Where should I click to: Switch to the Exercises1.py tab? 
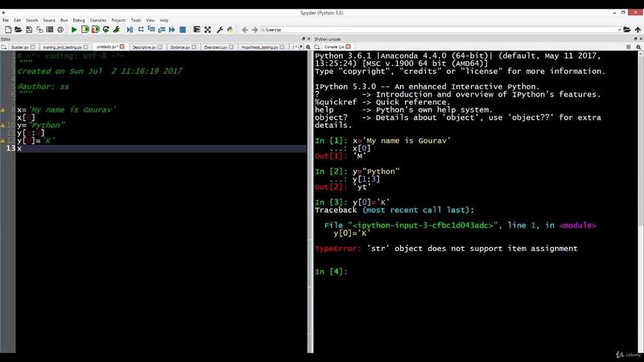point(218,47)
